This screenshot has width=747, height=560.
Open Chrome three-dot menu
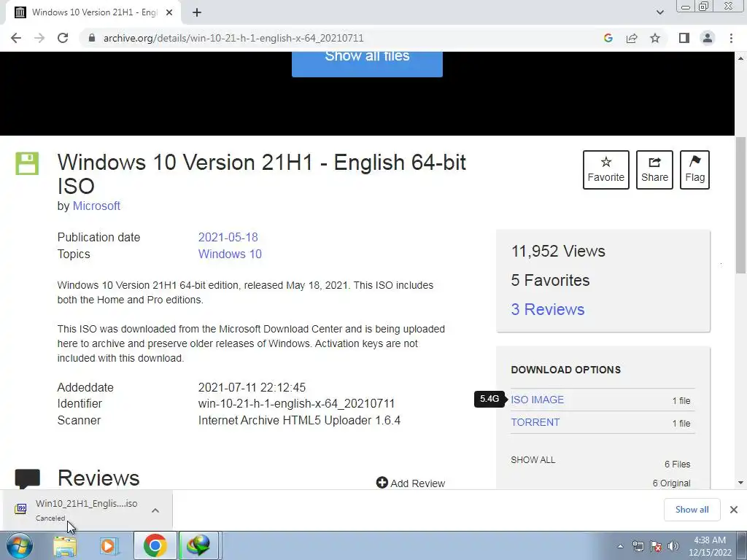tap(731, 38)
